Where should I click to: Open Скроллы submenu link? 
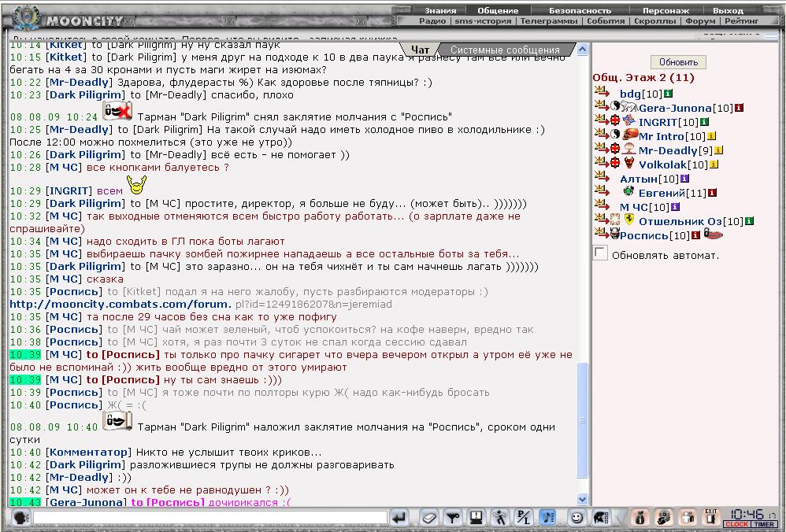(654, 21)
